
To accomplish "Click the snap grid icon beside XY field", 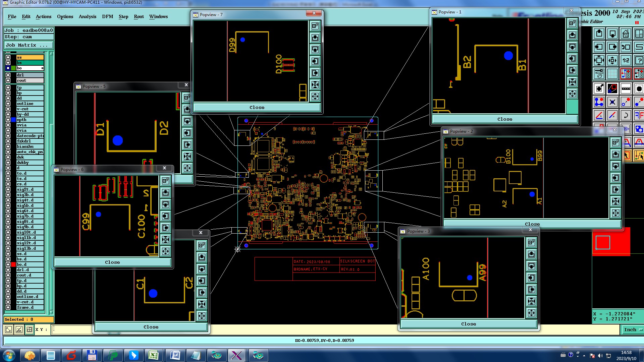I will [30, 329].
